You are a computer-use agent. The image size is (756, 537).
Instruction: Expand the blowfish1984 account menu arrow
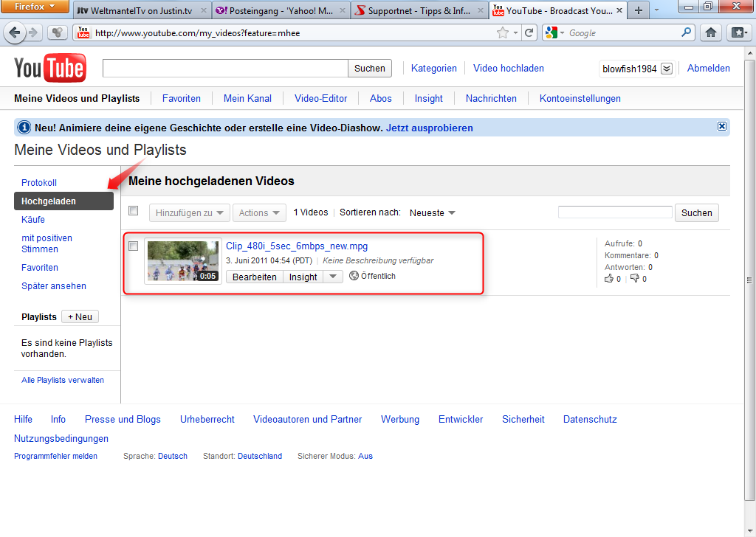tap(666, 69)
